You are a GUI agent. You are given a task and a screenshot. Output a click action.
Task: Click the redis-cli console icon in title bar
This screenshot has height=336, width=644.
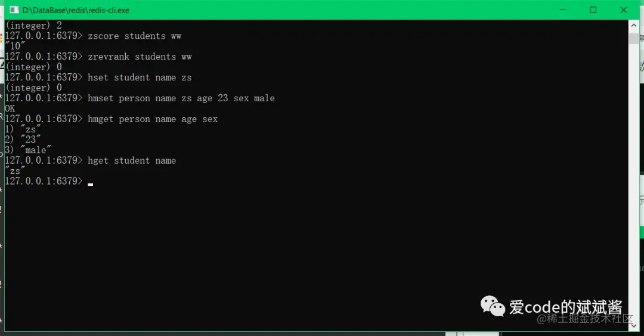[14, 10]
